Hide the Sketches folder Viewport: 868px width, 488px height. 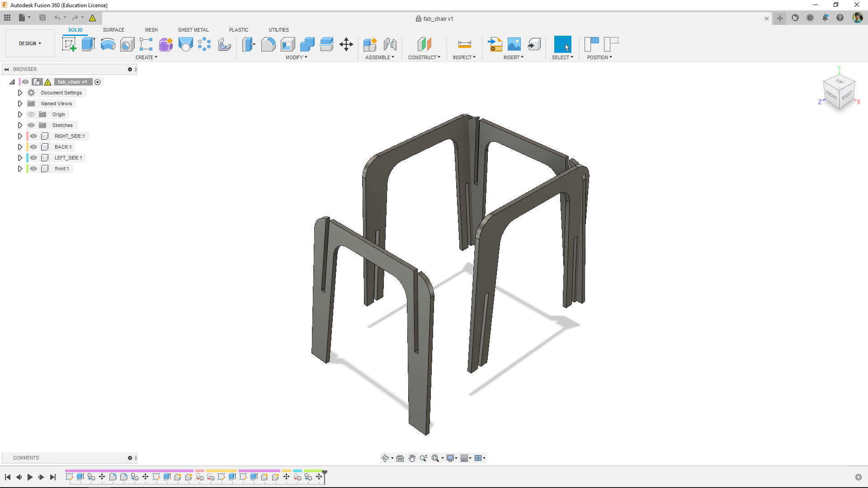31,125
